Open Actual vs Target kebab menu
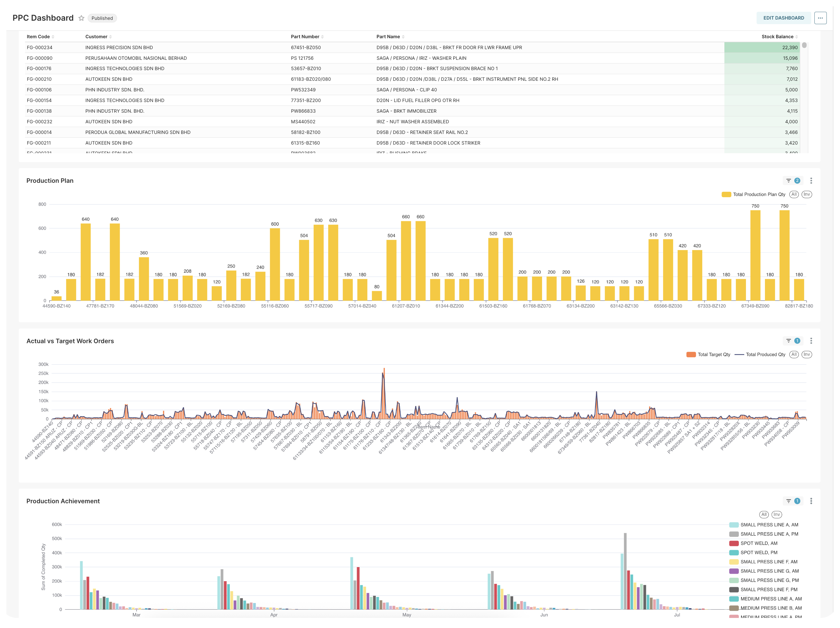 click(811, 341)
